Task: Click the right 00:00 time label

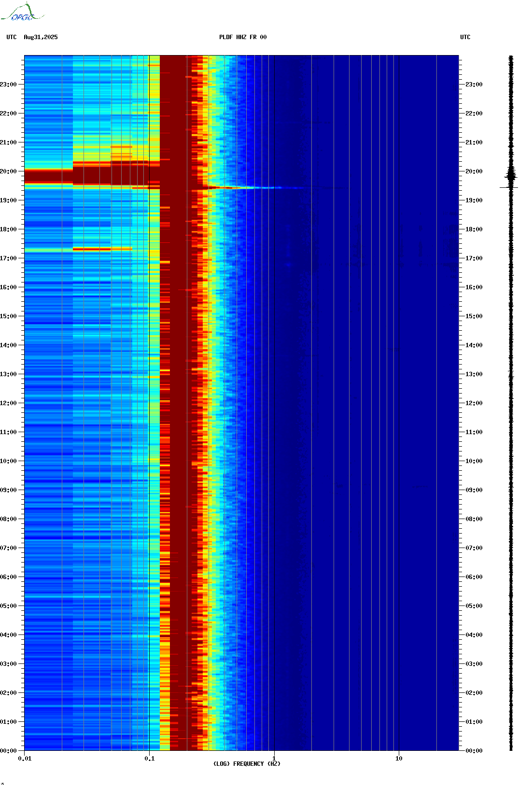Action: point(474,751)
